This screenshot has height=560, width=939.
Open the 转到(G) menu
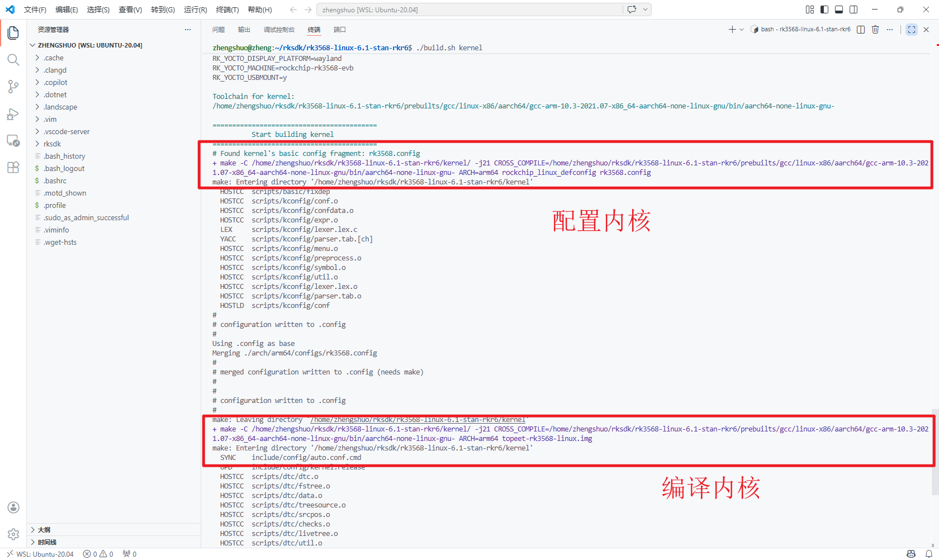[163, 10]
